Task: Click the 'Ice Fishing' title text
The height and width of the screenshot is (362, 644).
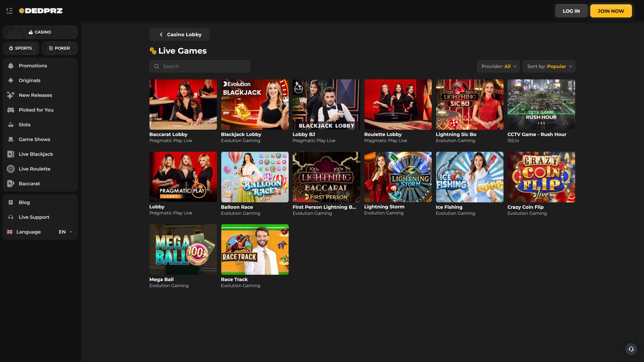Action: [449, 207]
